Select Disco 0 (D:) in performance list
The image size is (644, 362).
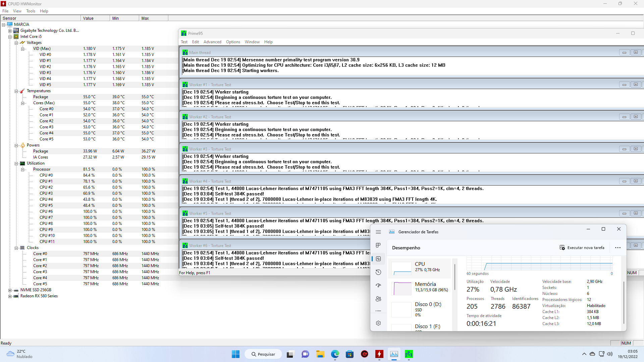click(x=419, y=309)
